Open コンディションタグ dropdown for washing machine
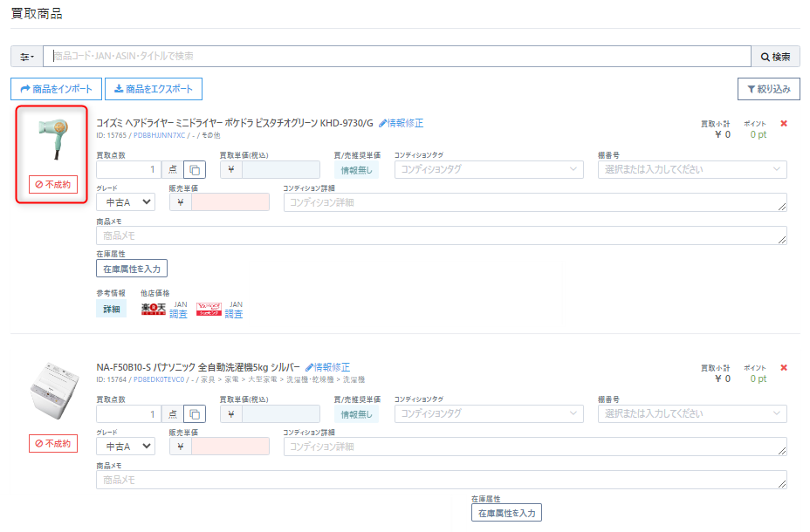This screenshot has width=810, height=532. [489, 413]
